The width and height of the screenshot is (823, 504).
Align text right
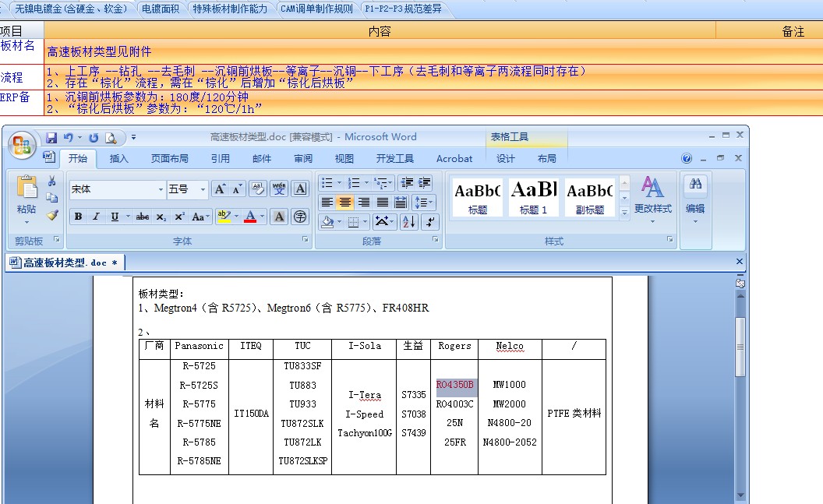363,202
